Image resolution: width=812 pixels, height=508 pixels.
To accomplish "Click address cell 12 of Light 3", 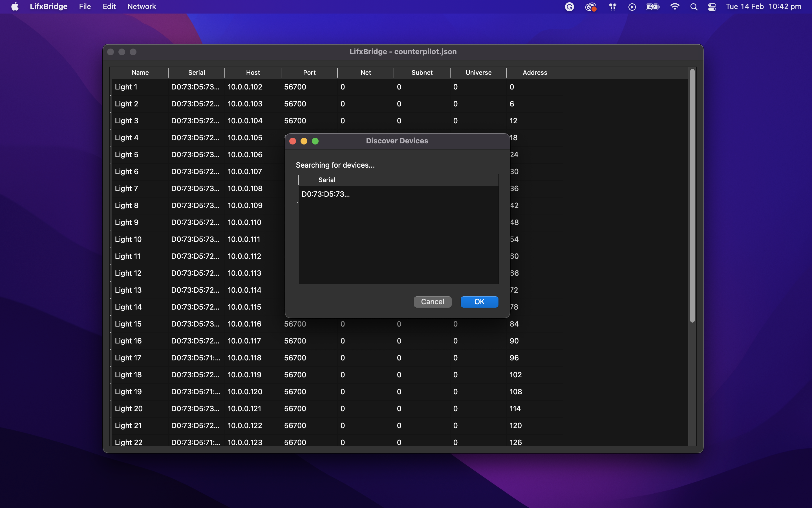I will pyautogui.click(x=535, y=121).
